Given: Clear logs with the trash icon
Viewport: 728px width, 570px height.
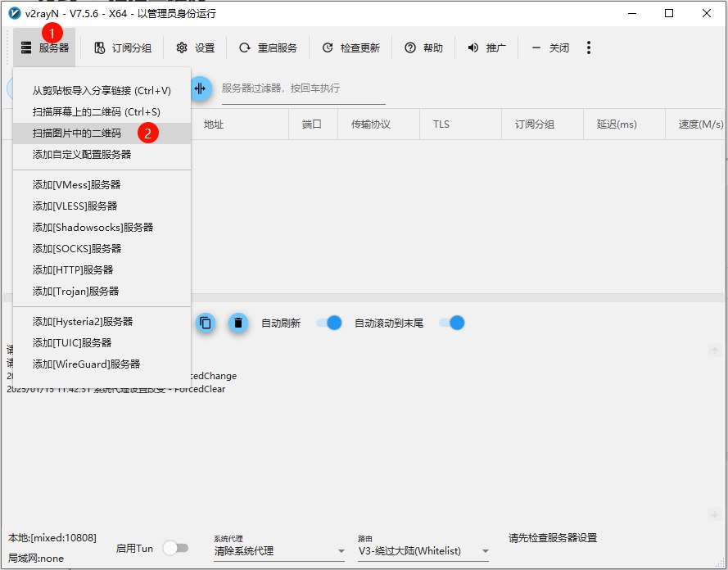Looking at the screenshot, I should (x=237, y=323).
